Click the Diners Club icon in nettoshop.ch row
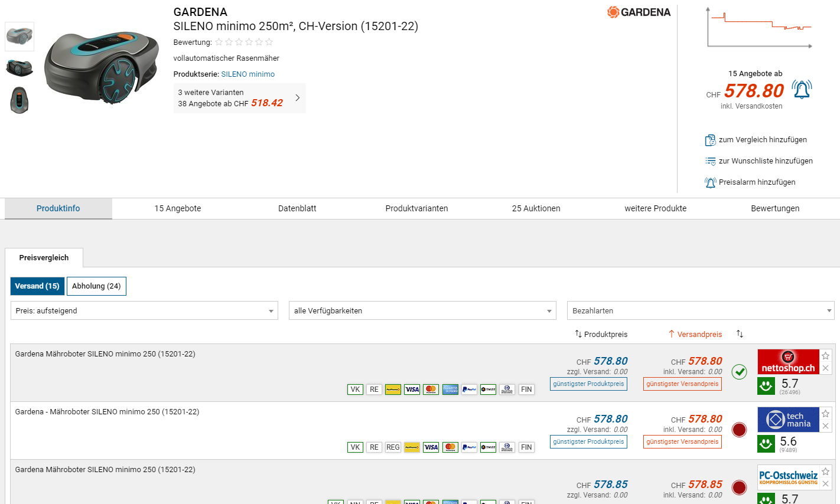Viewport: 840px width, 504px height. 507,390
